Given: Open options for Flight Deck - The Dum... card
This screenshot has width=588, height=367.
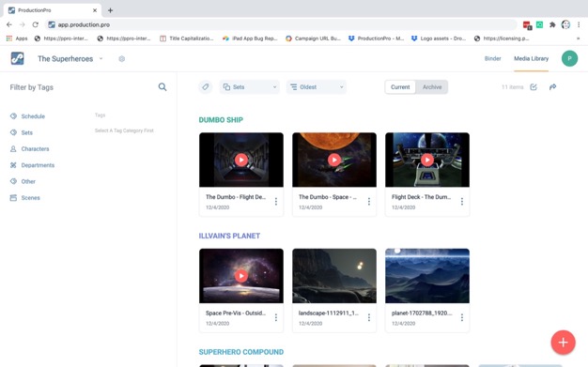Looking at the screenshot, I should click(462, 202).
